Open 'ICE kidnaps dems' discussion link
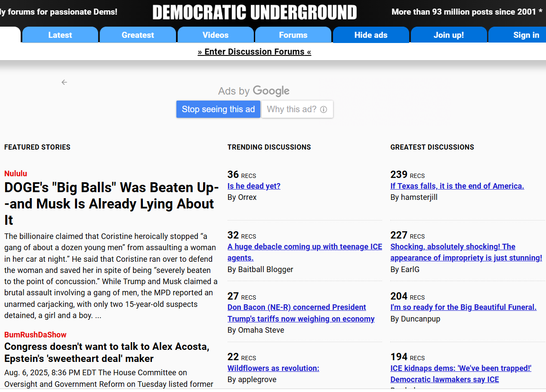This screenshot has height=392, width=546. [461, 374]
